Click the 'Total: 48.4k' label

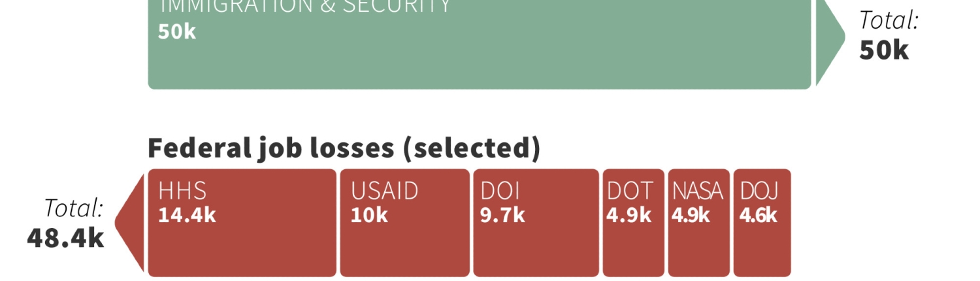coord(67,224)
